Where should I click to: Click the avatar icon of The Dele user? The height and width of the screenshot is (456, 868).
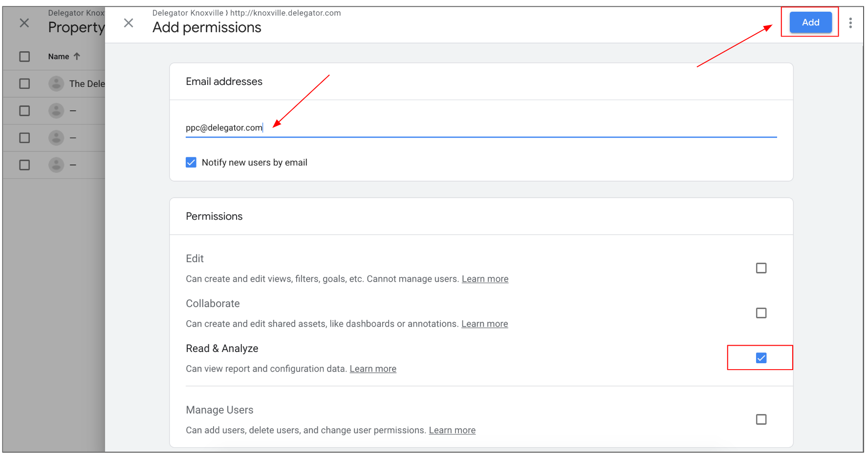pyautogui.click(x=56, y=83)
